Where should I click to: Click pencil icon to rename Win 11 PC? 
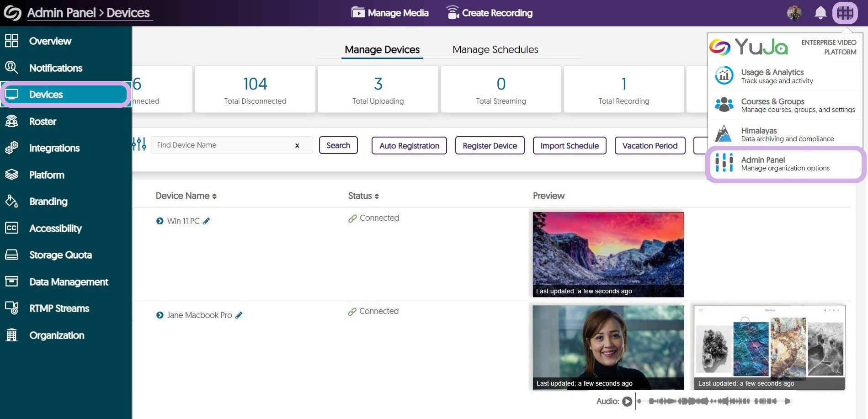[x=207, y=221]
